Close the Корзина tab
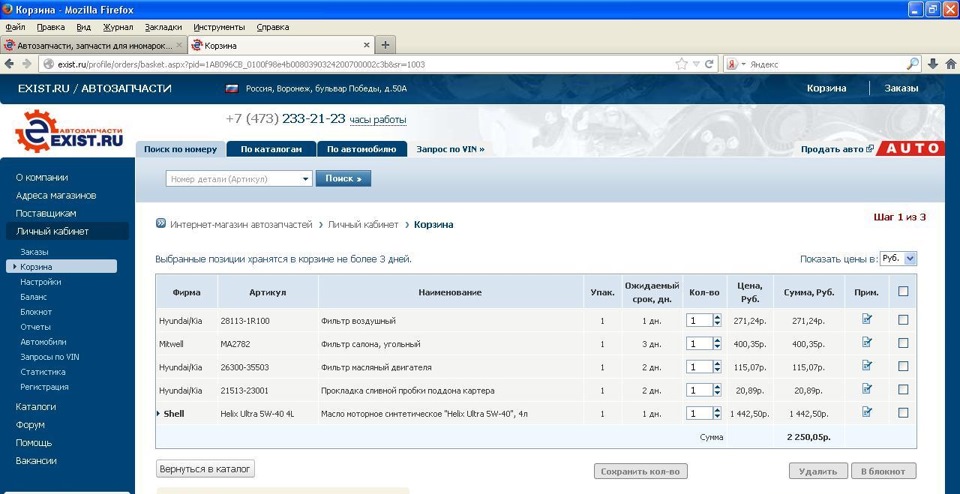 coord(367,45)
